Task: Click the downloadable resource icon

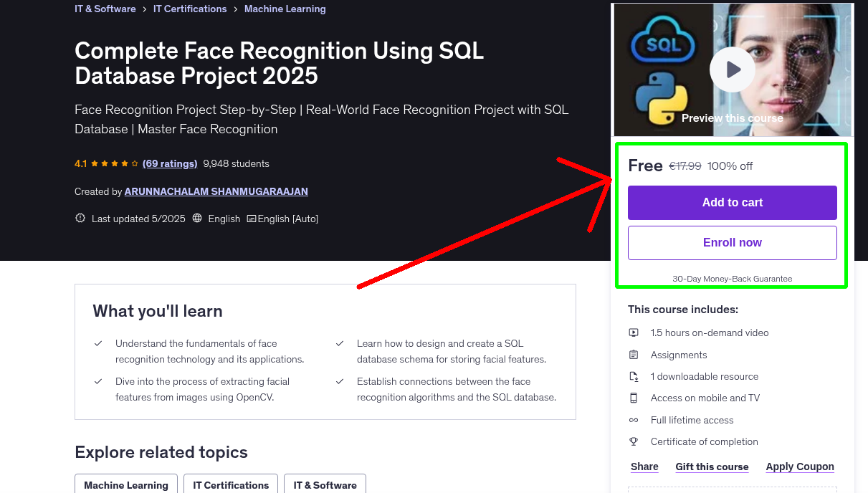Action: pos(634,376)
